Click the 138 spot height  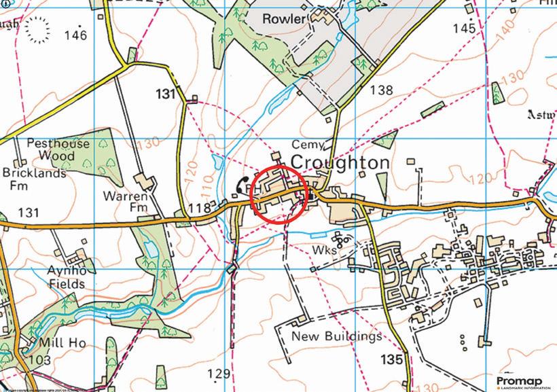(382, 90)
